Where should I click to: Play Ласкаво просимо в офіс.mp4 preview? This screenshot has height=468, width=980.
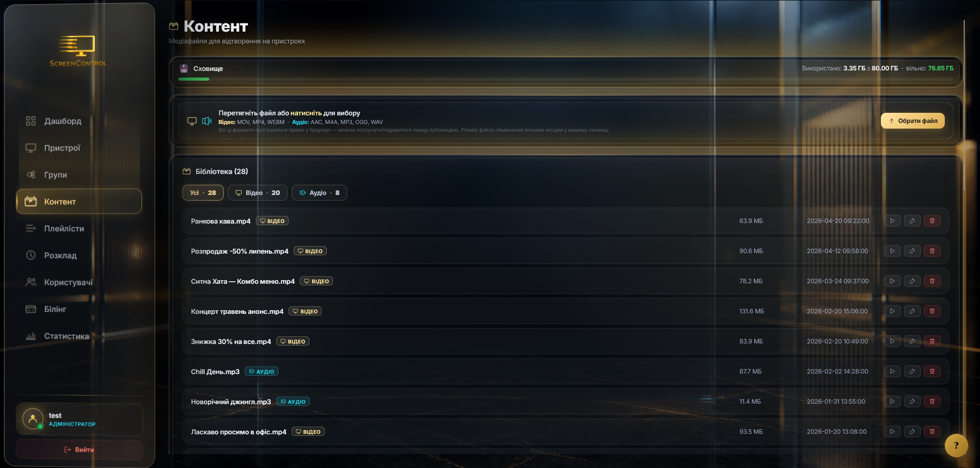click(892, 432)
